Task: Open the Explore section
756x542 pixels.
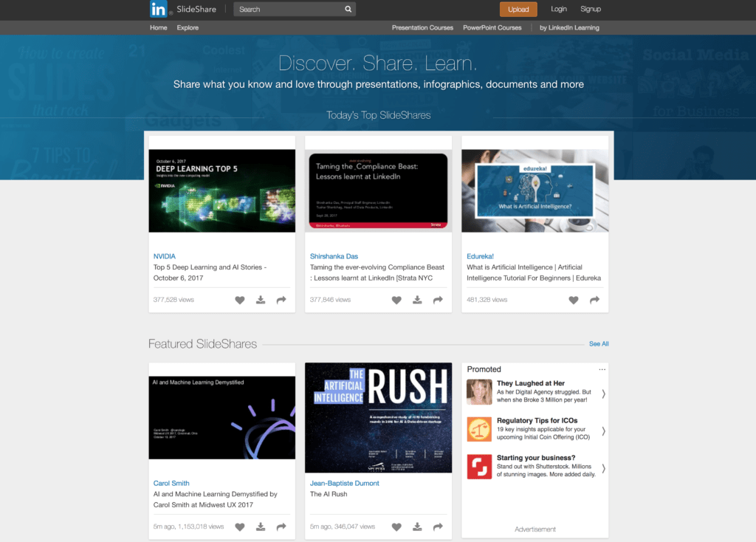Action: coord(188,27)
